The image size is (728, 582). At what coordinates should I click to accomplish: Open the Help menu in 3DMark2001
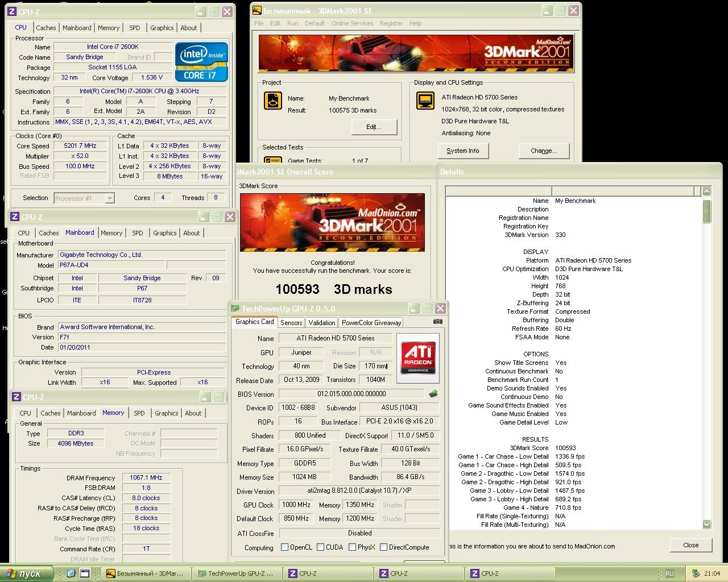416,23
